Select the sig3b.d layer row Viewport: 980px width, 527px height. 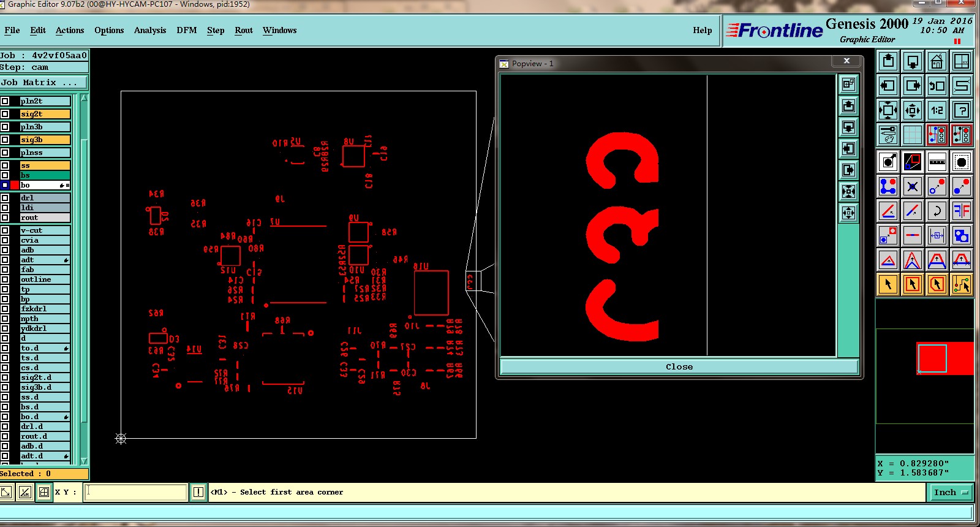[x=45, y=387]
